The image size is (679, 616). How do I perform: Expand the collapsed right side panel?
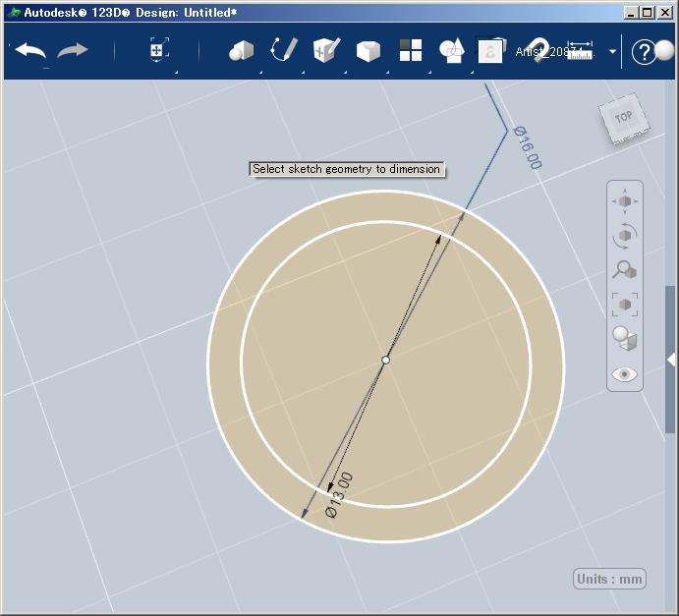(671, 360)
